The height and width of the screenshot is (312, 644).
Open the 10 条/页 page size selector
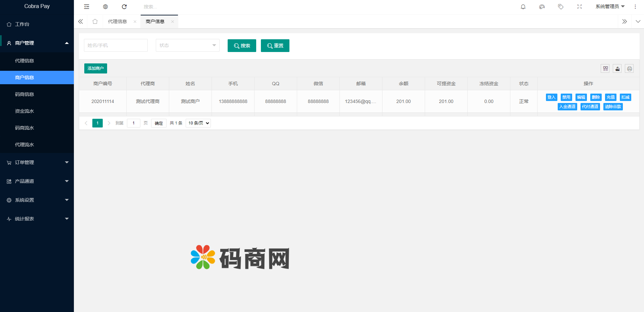(198, 123)
